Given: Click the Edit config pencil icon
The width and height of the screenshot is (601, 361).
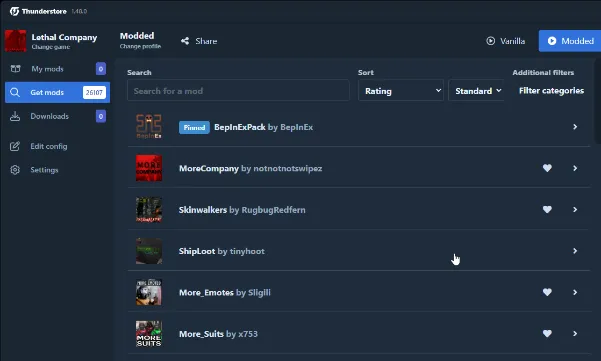Looking at the screenshot, I should 15,146.
